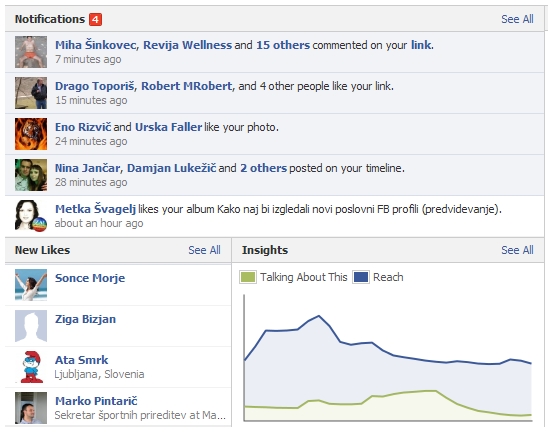
Task: Click the tiger avatar beside Eno Rizvič
Action: pyautogui.click(x=31, y=134)
